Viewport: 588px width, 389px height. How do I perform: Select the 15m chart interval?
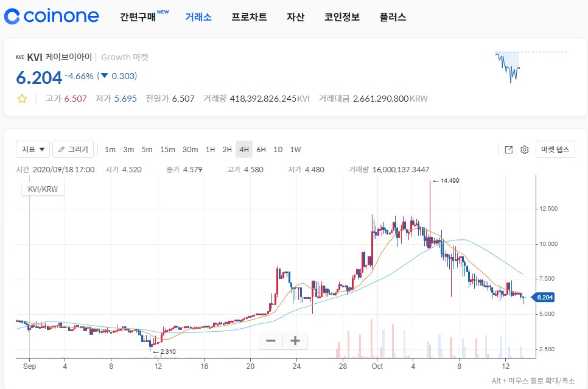pyautogui.click(x=167, y=150)
